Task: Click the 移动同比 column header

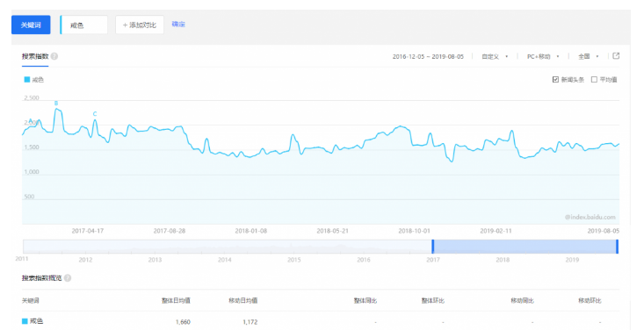Action: (522, 300)
